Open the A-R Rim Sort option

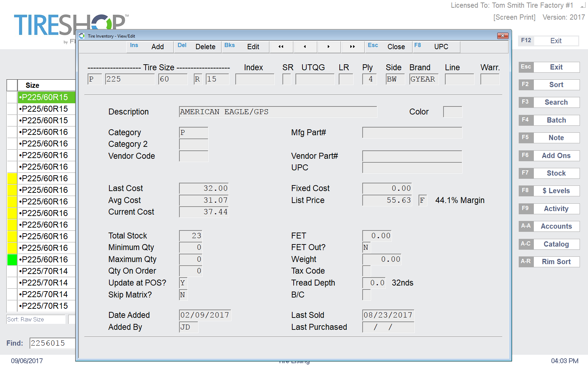click(x=549, y=262)
